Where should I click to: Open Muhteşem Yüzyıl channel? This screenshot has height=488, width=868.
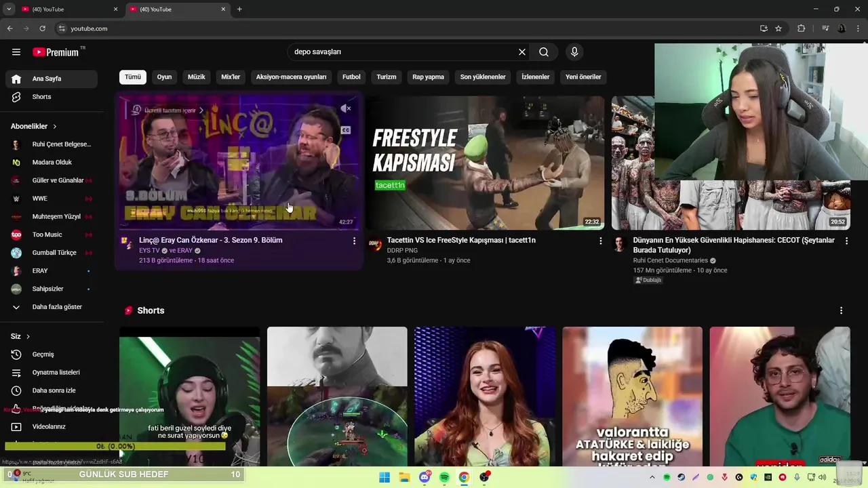[52, 217]
